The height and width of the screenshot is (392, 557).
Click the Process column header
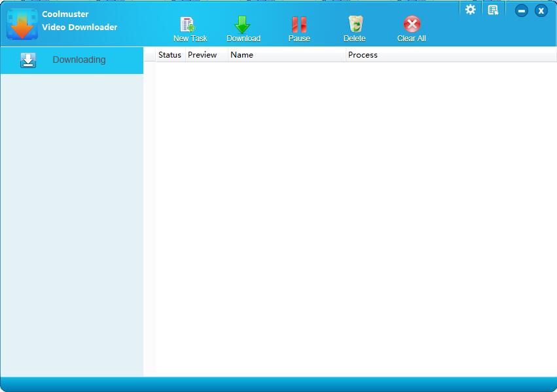[x=364, y=55]
